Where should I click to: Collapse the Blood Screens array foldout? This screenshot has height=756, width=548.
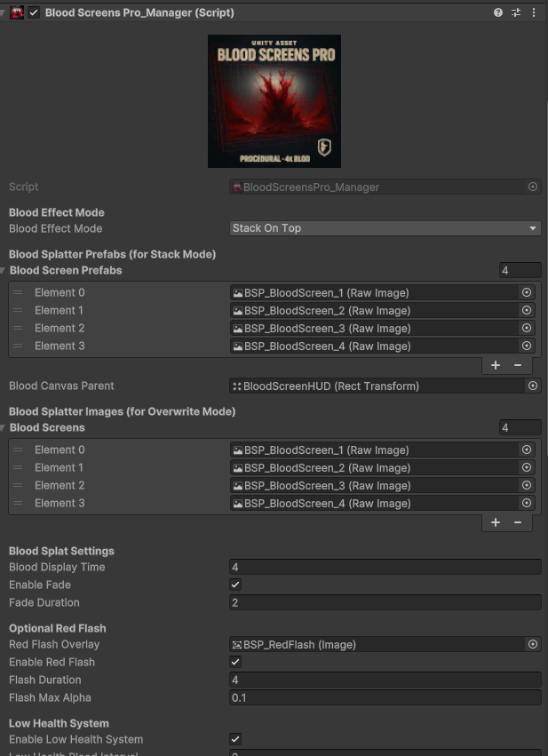click(4, 428)
